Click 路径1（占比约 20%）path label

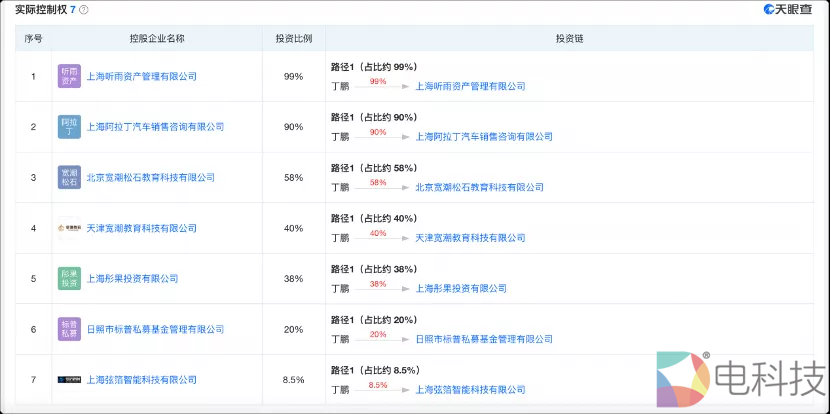[x=374, y=320]
